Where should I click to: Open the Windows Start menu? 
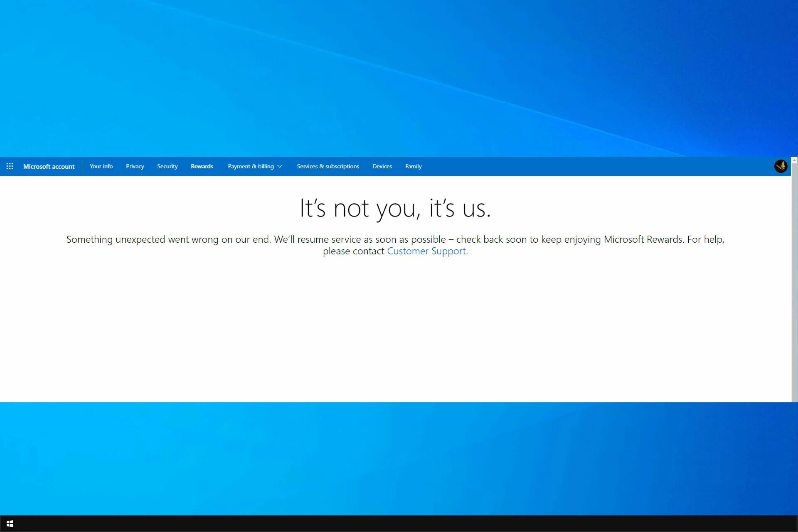[10, 524]
